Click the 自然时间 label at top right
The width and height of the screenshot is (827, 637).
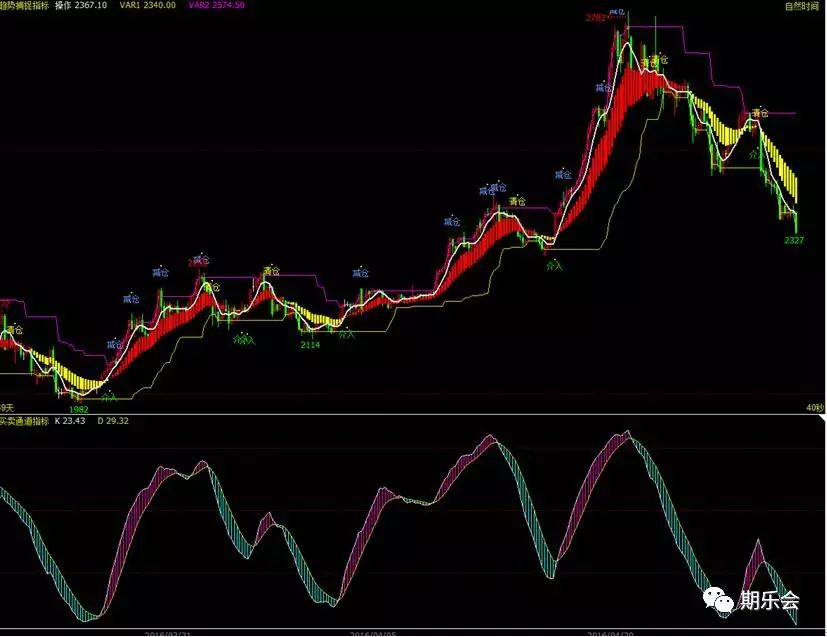point(802,7)
